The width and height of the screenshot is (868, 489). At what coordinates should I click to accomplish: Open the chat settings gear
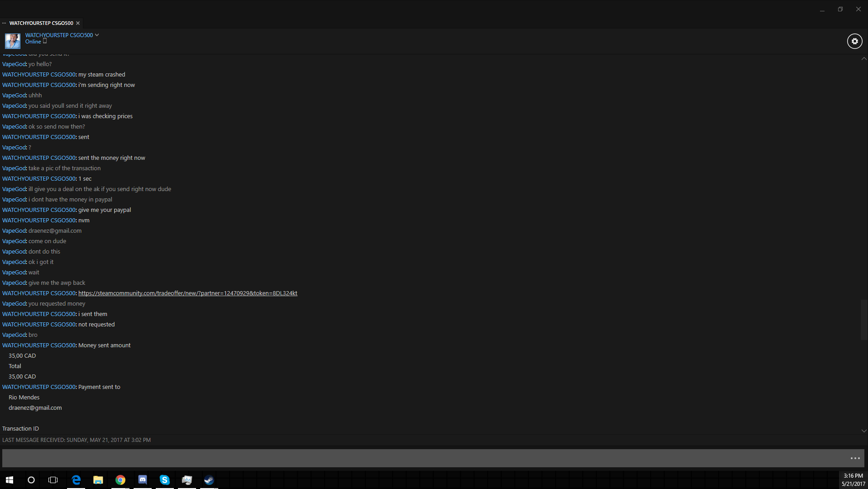[x=854, y=41]
